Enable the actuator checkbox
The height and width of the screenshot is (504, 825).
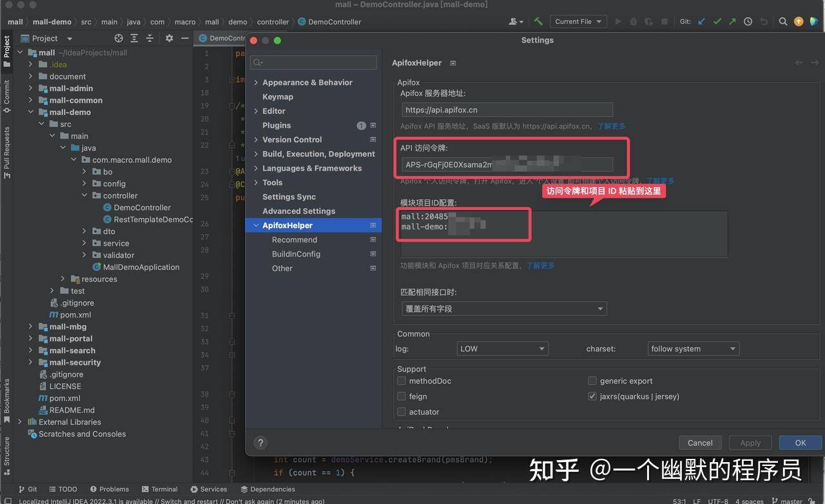(402, 412)
